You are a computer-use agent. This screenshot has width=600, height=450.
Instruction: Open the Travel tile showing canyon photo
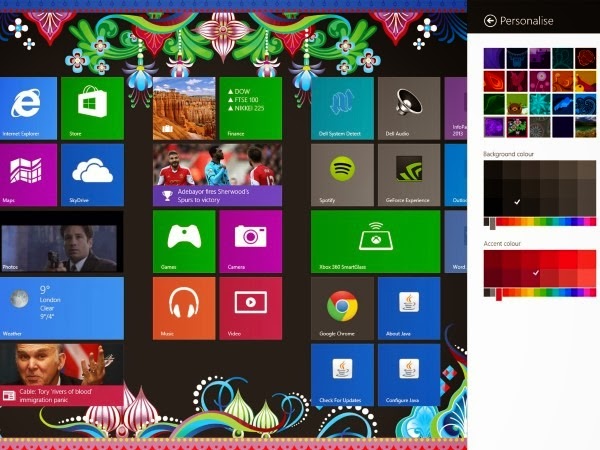[x=184, y=108]
